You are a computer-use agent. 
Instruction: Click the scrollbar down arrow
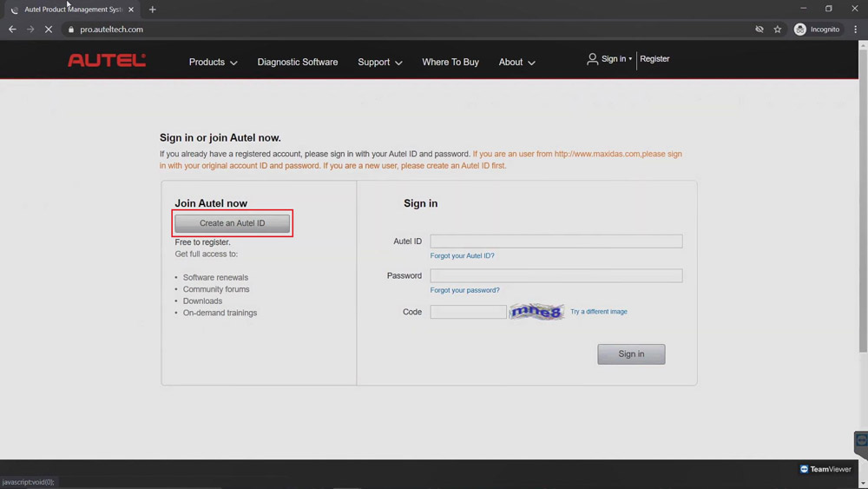pos(863,484)
